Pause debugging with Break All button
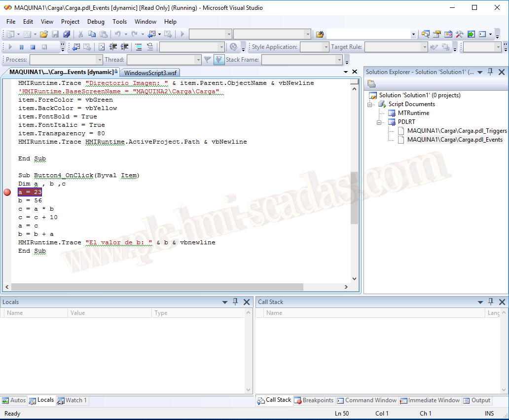Image resolution: width=509 pixels, height=420 pixels. point(21,47)
